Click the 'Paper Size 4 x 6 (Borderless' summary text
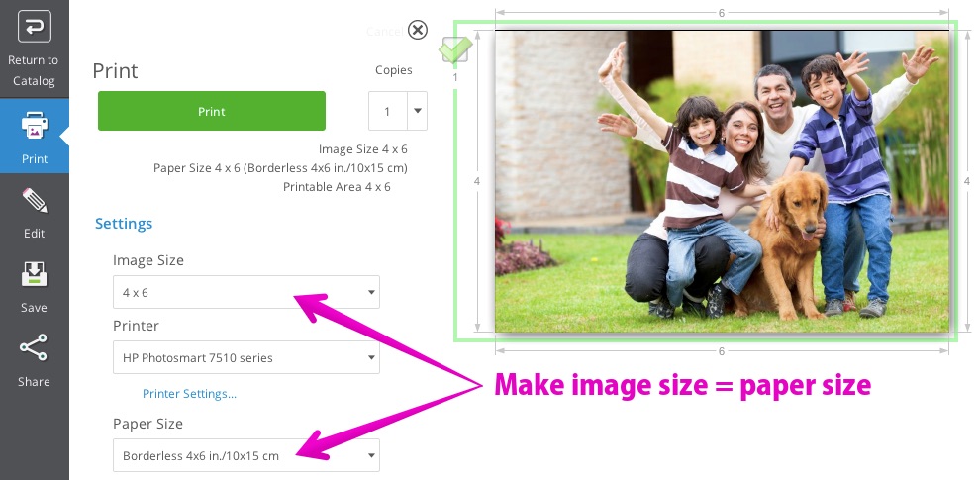 click(x=280, y=168)
